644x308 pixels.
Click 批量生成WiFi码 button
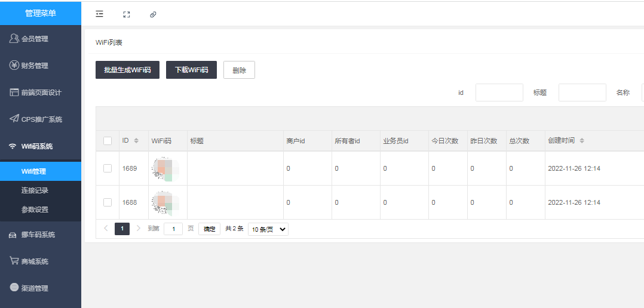pyautogui.click(x=127, y=70)
